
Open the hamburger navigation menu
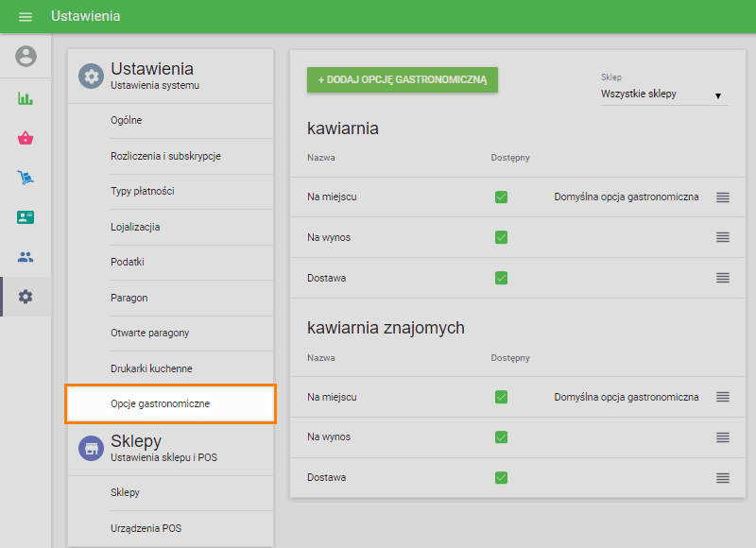pyautogui.click(x=26, y=17)
